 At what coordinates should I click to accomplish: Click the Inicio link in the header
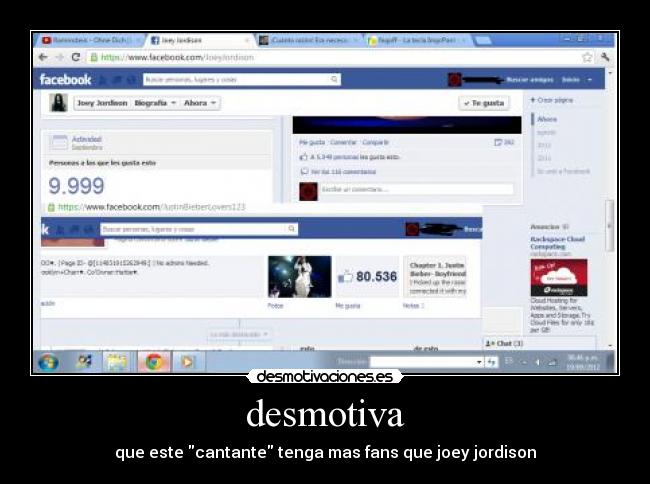click(570, 80)
